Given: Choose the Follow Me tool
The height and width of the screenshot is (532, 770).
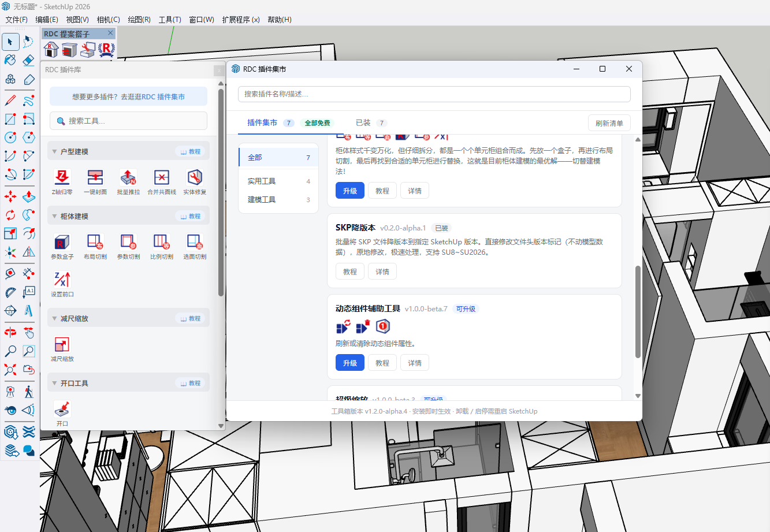Looking at the screenshot, I should click(28, 215).
